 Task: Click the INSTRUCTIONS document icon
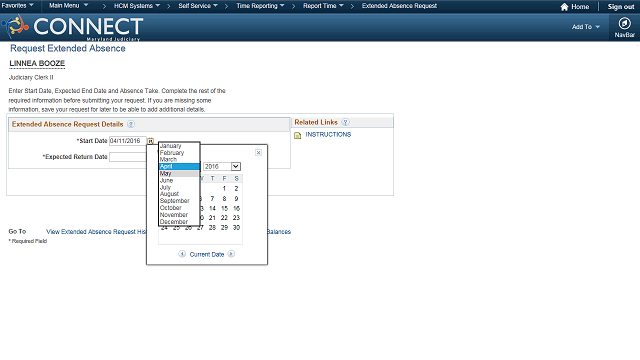click(298, 135)
